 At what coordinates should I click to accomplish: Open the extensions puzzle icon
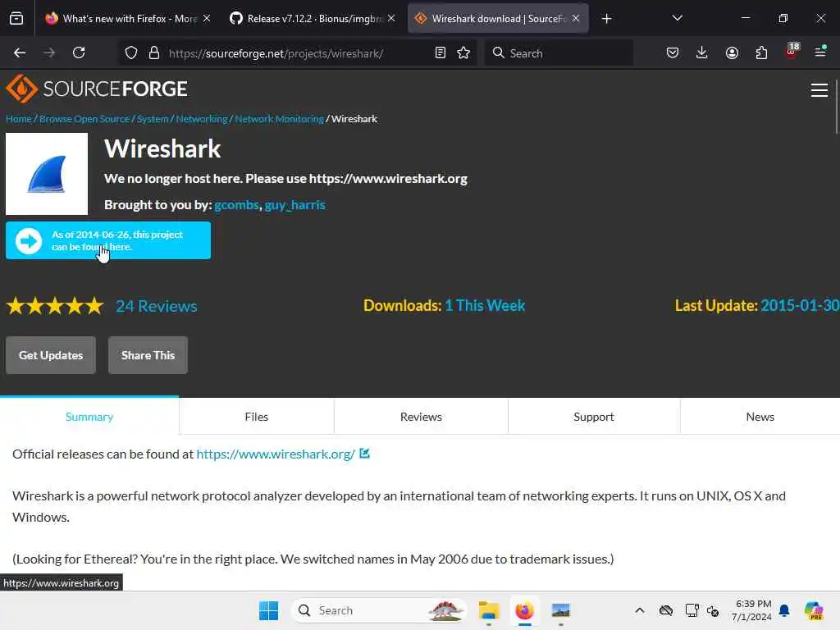coord(761,52)
